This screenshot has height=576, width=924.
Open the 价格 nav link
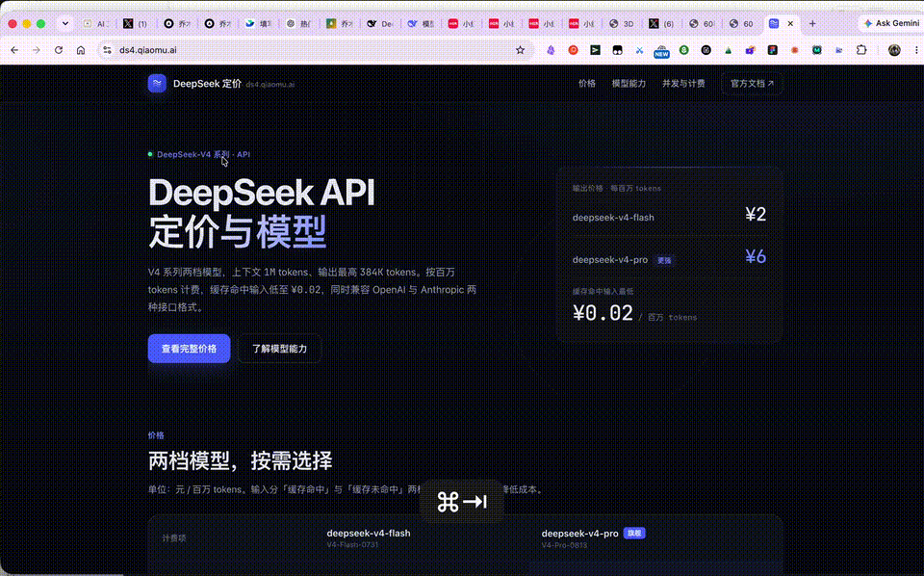[x=587, y=84]
